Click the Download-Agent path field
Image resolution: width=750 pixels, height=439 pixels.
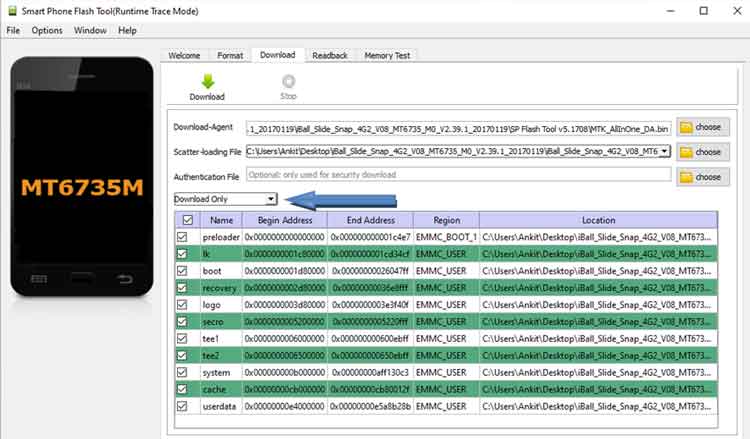[x=459, y=129]
